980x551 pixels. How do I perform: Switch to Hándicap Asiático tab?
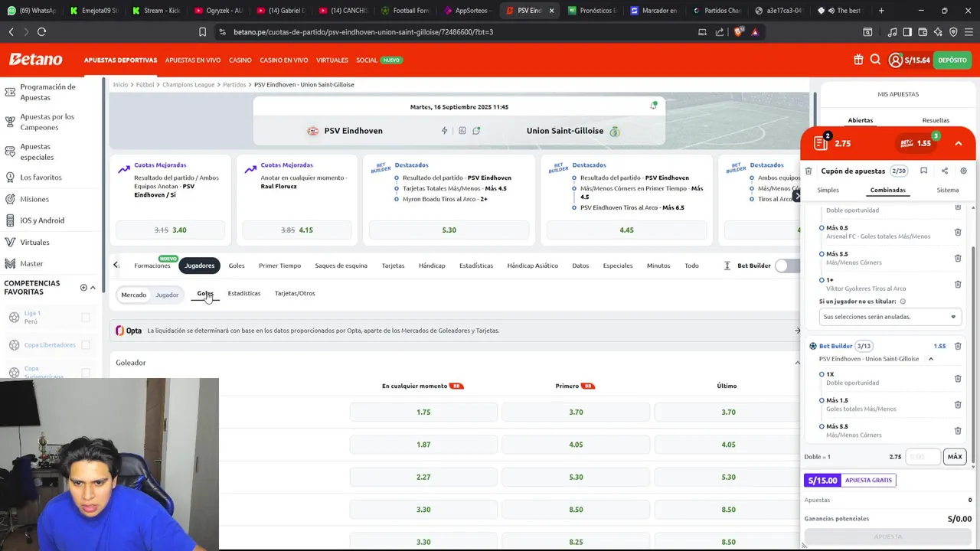coord(532,266)
